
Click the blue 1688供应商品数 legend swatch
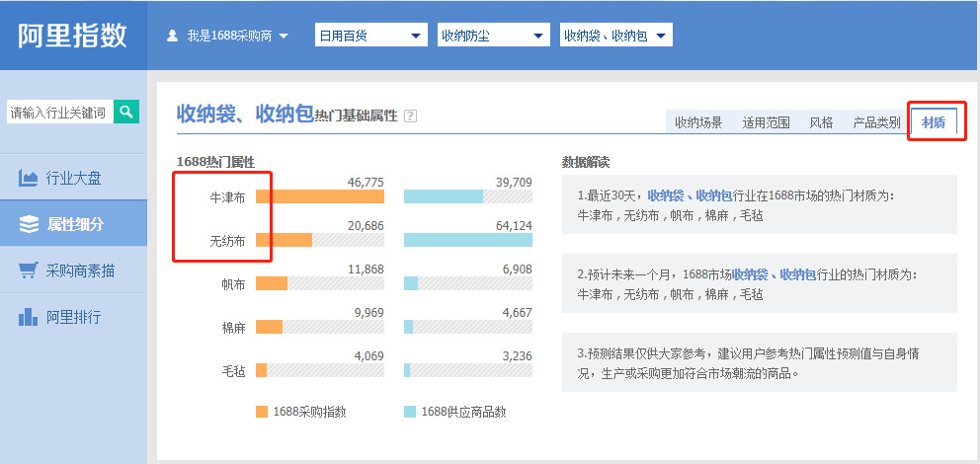click(410, 412)
